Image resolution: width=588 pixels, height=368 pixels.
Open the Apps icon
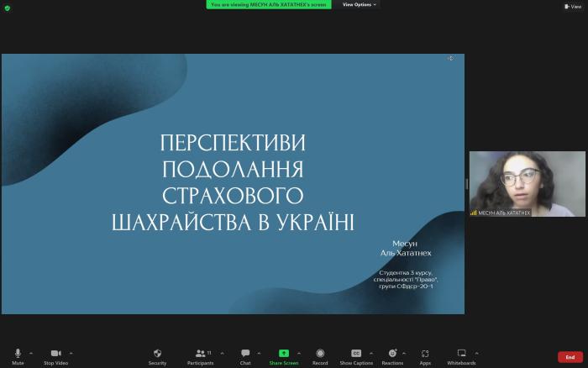coord(425,354)
